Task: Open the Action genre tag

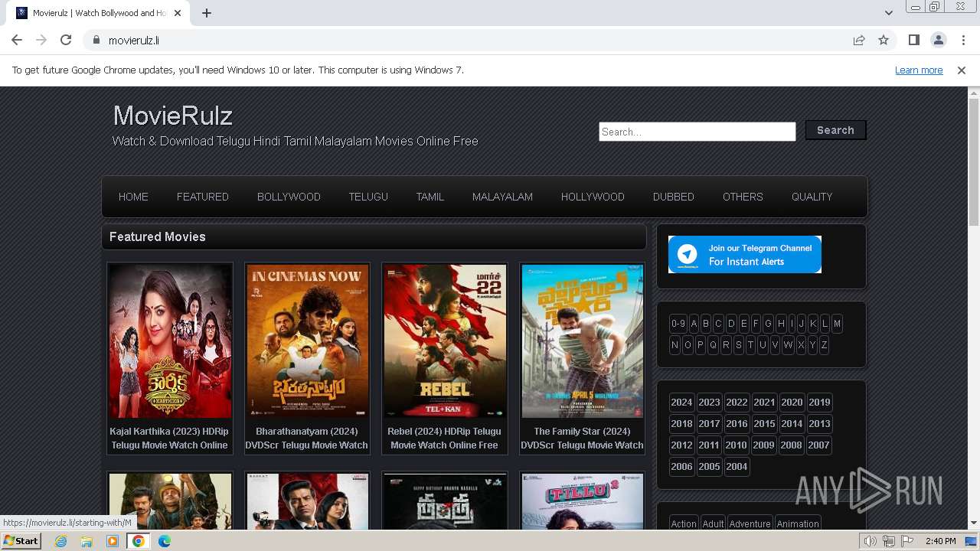Action: [684, 523]
